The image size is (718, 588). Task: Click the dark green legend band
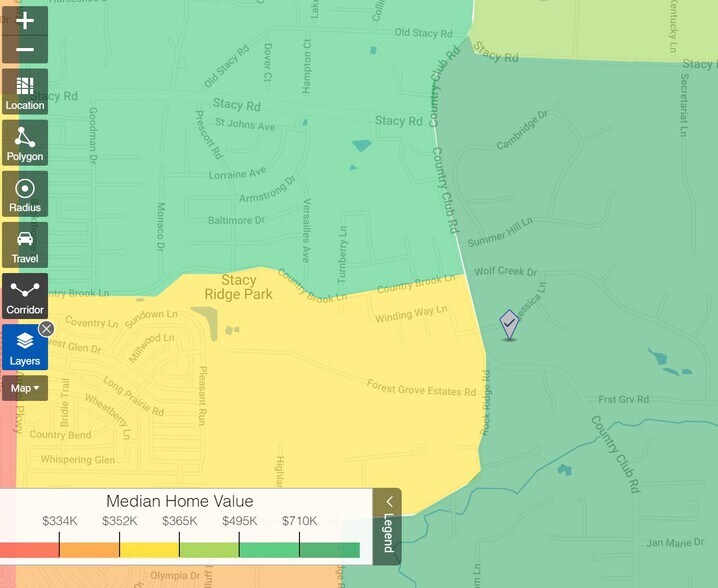(x=329, y=550)
